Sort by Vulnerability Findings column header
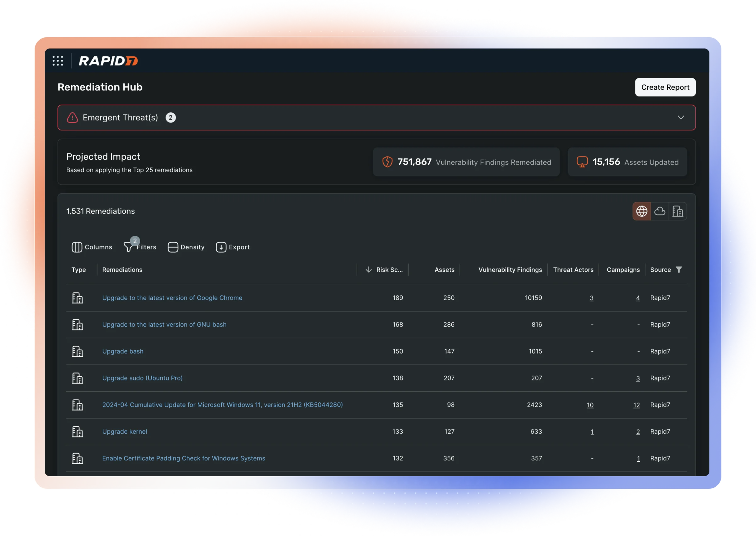Image resolution: width=756 pixels, height=536 pixels. [x=510, y=270]
